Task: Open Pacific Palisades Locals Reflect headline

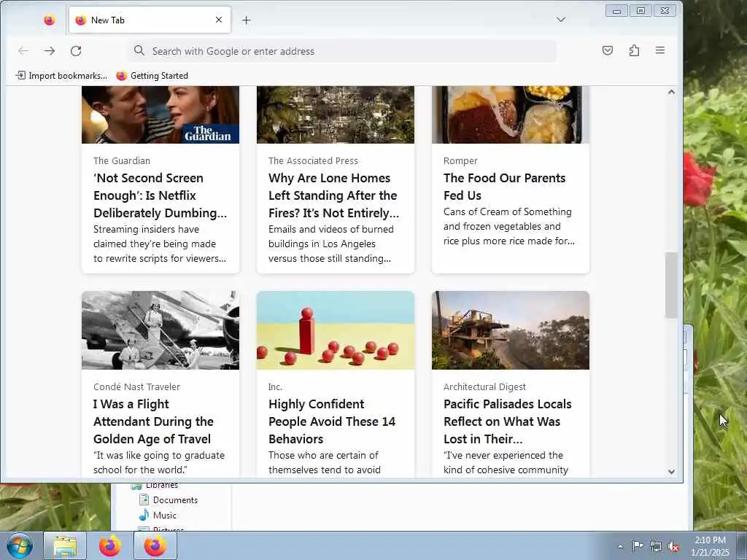Action: pos(508,421)
